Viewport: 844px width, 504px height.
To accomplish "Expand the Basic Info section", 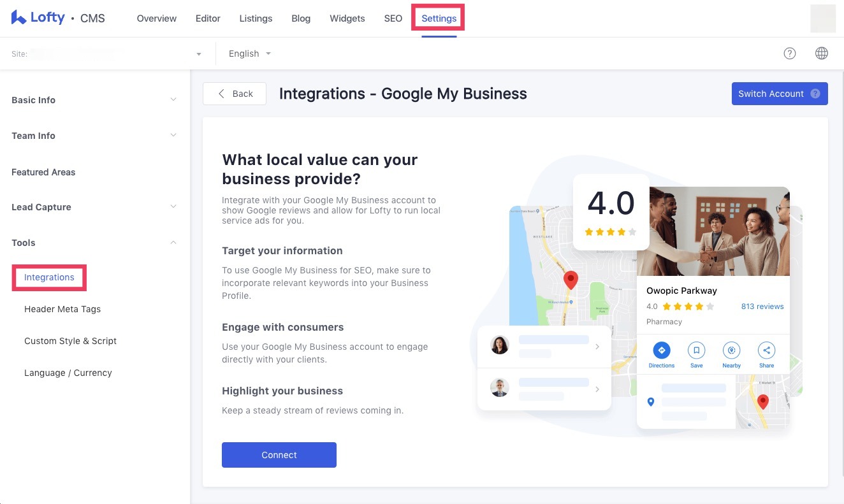I will pyautogui.click(x=94, y=100).
